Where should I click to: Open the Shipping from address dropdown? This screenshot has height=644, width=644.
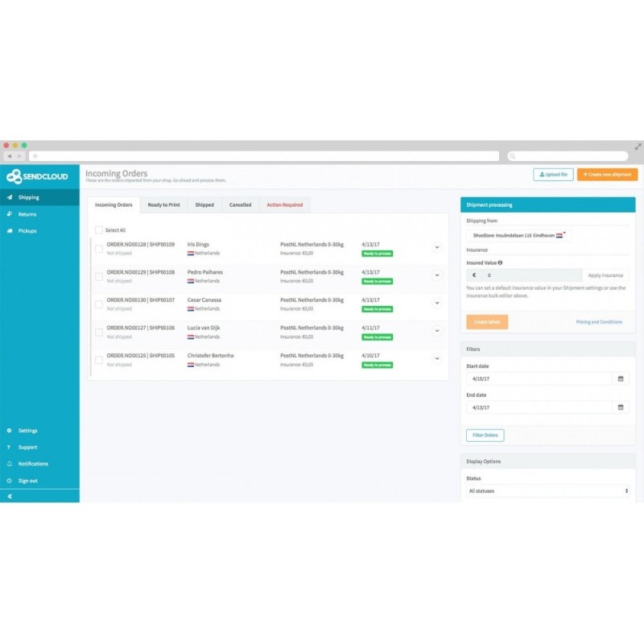(x=518, y=236)
